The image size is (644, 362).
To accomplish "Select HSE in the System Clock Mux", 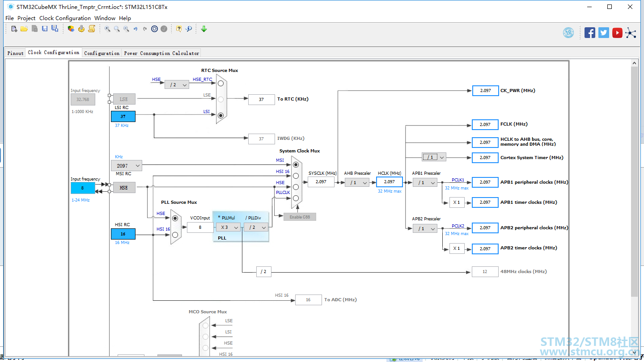I will 296,187.
